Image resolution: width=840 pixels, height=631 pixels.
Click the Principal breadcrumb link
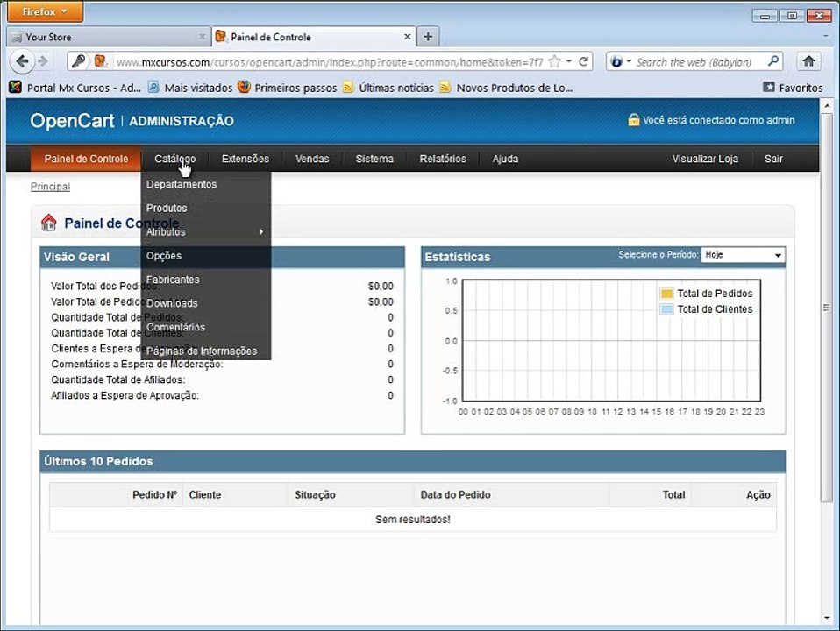pos(50,187)
